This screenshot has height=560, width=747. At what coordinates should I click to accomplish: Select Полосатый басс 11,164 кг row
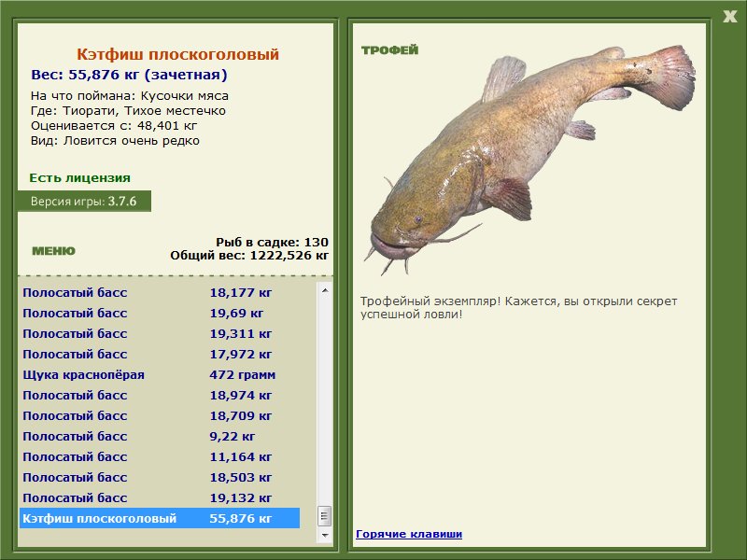(160, 456)
